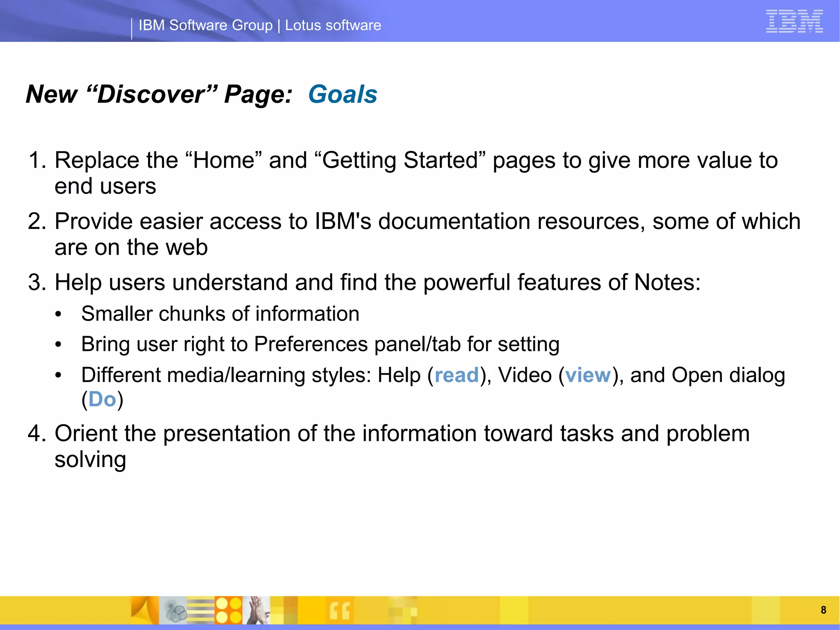840x630 pixels.
Task: Click the bullet 'Smaller chunks of information'
Action: (220, 314)
